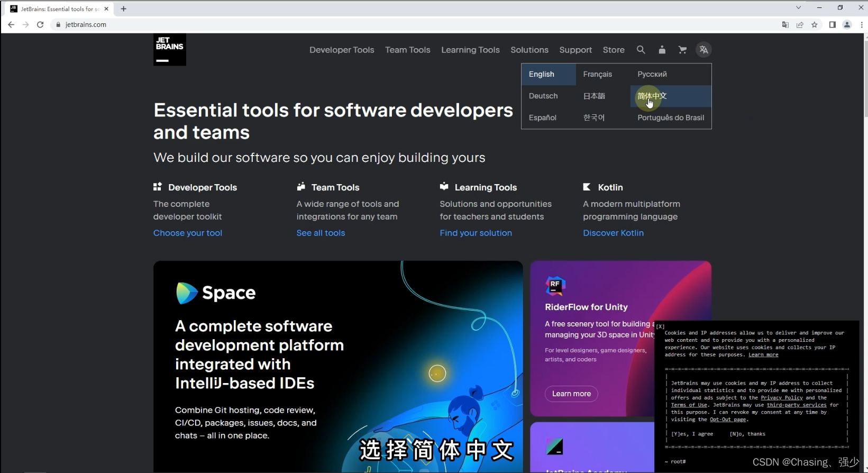Click the Translate this page icon
The image size is (868, 473).
click(785, 24)
